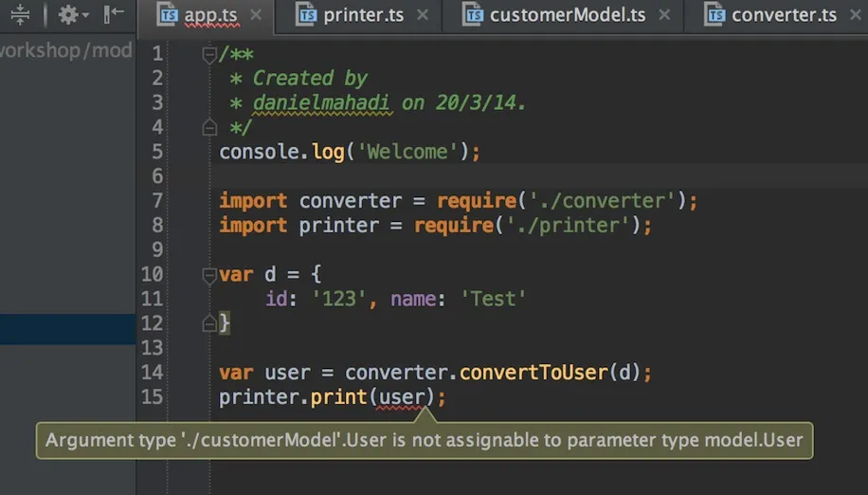
Task: Click './printer' string on line 8
Action: [x=568, y=226]
